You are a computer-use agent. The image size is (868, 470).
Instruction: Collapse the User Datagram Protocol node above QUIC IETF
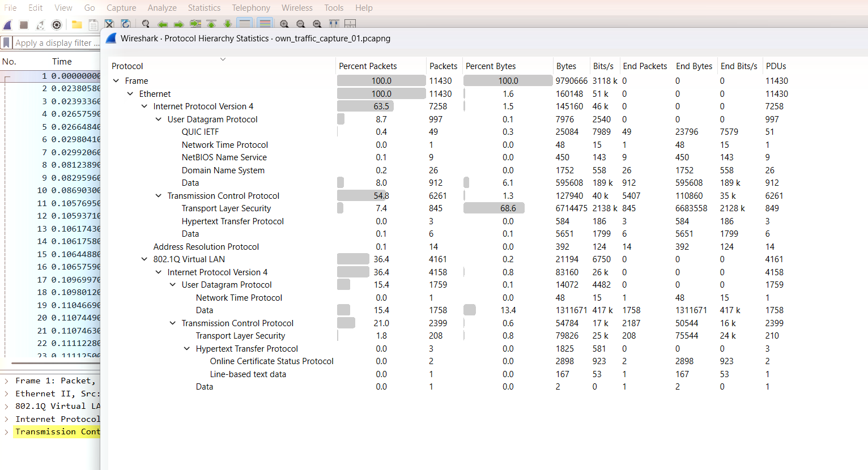[x=159, y=119]
